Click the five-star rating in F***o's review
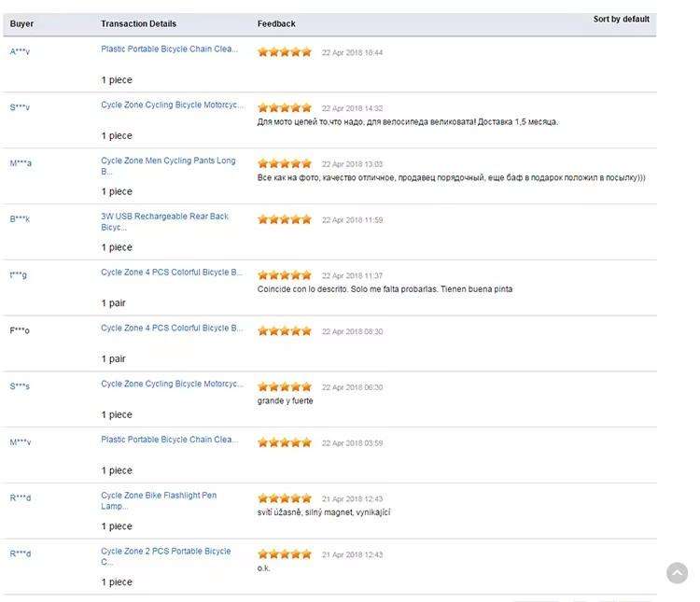The image size is (700, 602). [x=285, y=331]
